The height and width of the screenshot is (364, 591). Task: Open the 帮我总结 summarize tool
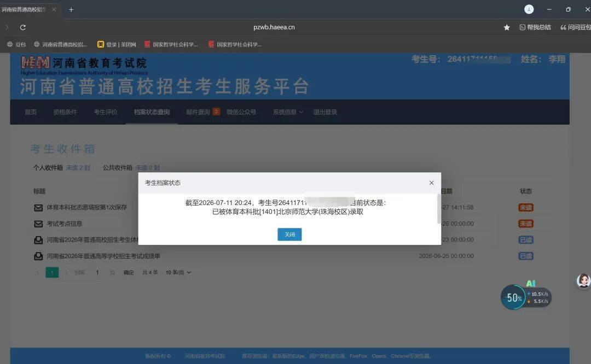pyautogui.click(x=535, y=27)
